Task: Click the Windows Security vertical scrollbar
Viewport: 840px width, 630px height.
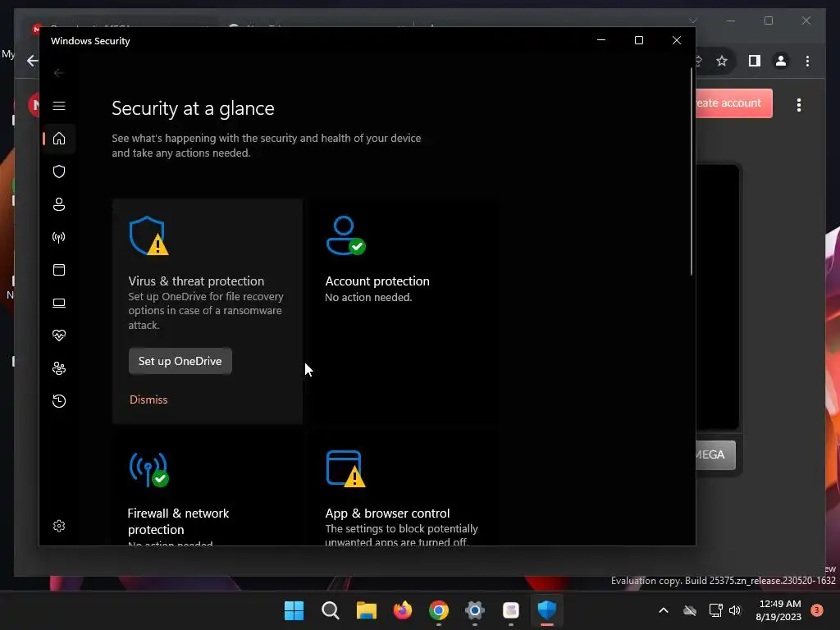Action: point(692,171)
